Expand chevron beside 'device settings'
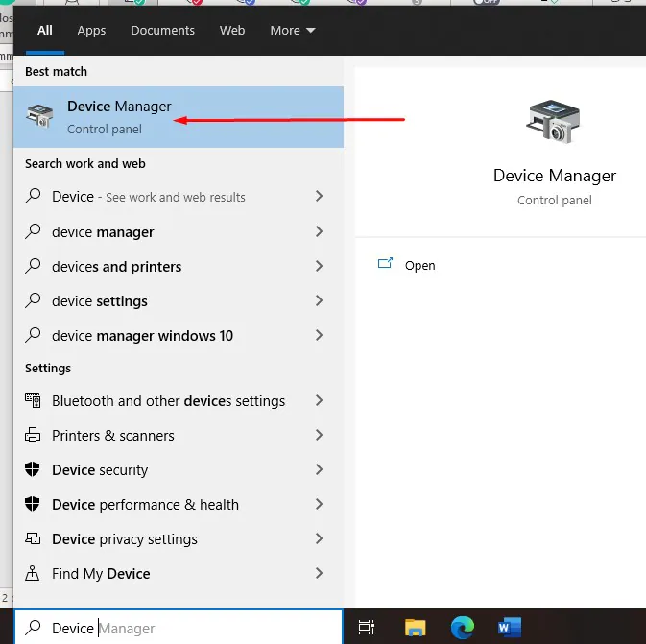 point(319,300)
